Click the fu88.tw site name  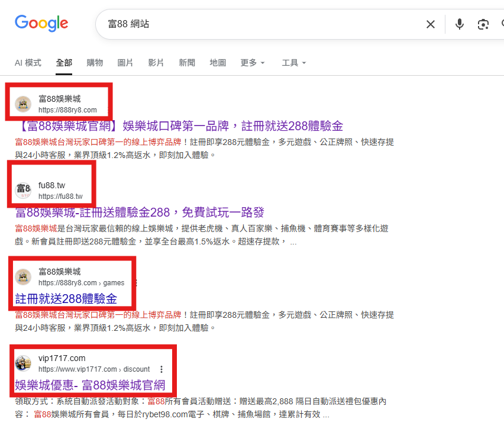pos(51,185)
